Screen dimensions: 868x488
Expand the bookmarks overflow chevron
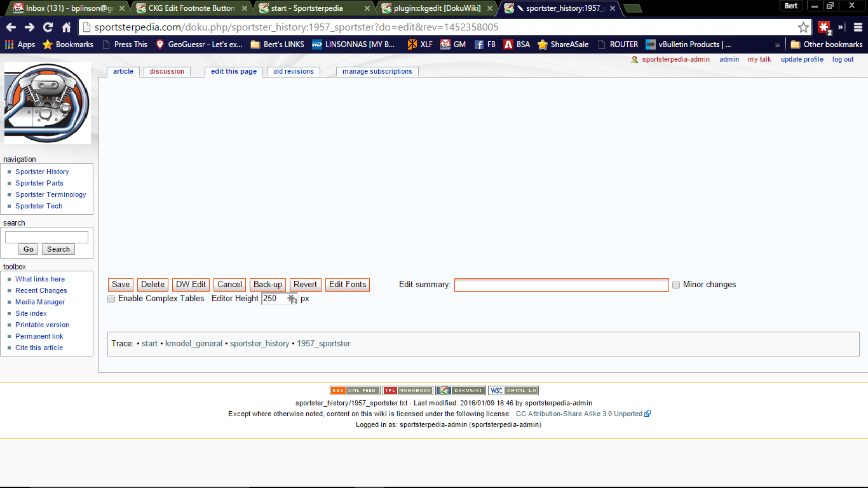(777, 44)
